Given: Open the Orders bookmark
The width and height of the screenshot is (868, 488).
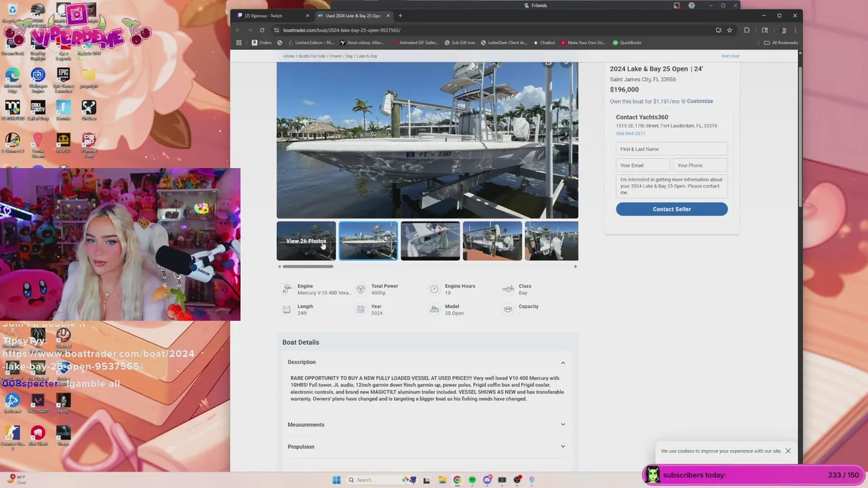Looking at the screenshot, I should pos(262,43).
